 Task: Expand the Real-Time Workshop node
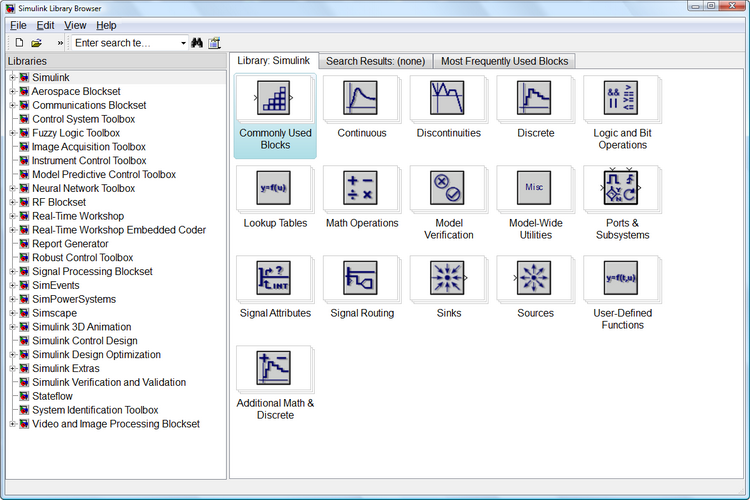point(13,216)
